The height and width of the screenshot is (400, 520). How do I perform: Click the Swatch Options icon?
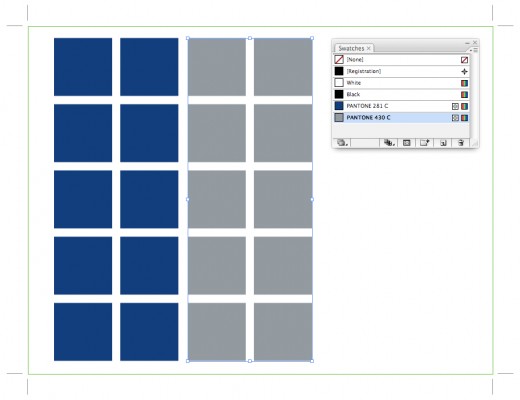pos(407,143)
